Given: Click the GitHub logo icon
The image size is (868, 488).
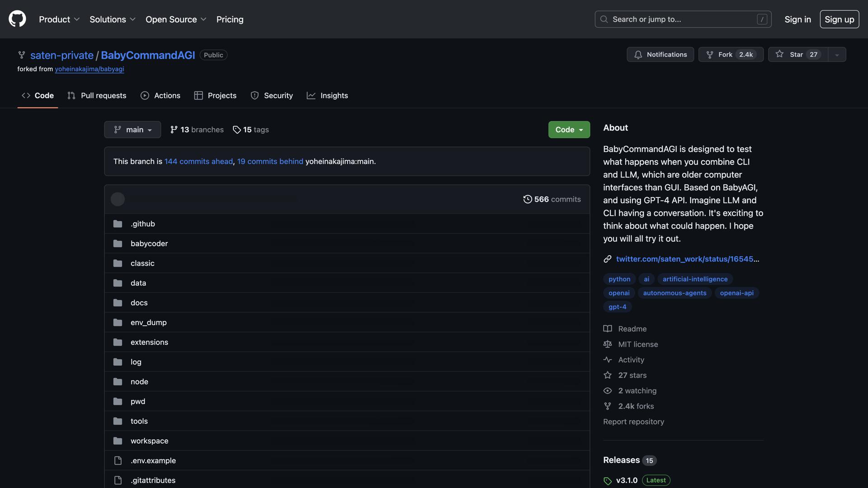Looking at the screenshot, I should pos(17,19).
